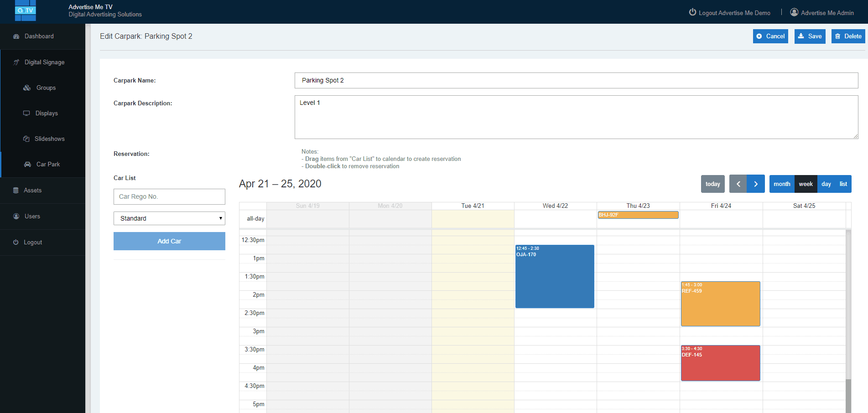This screenshot has height=413, width=868.
Task: Click the Displays monitor icon
Action: (x=26, y=114)
